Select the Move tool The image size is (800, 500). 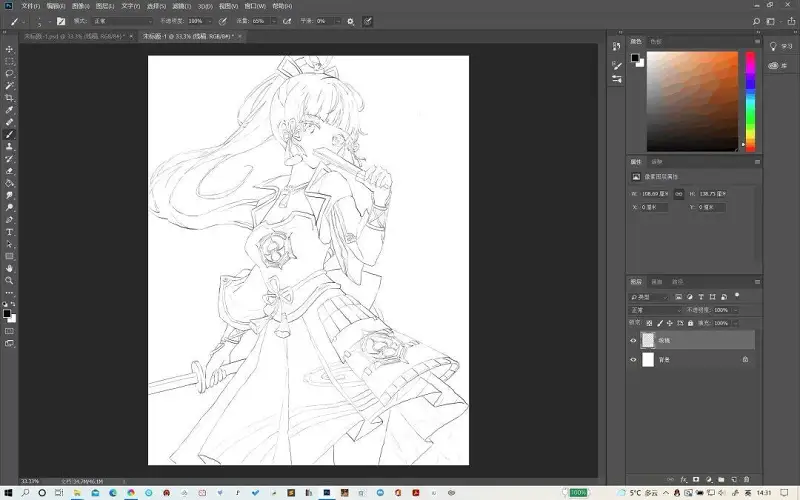click(x=9, y=49)
